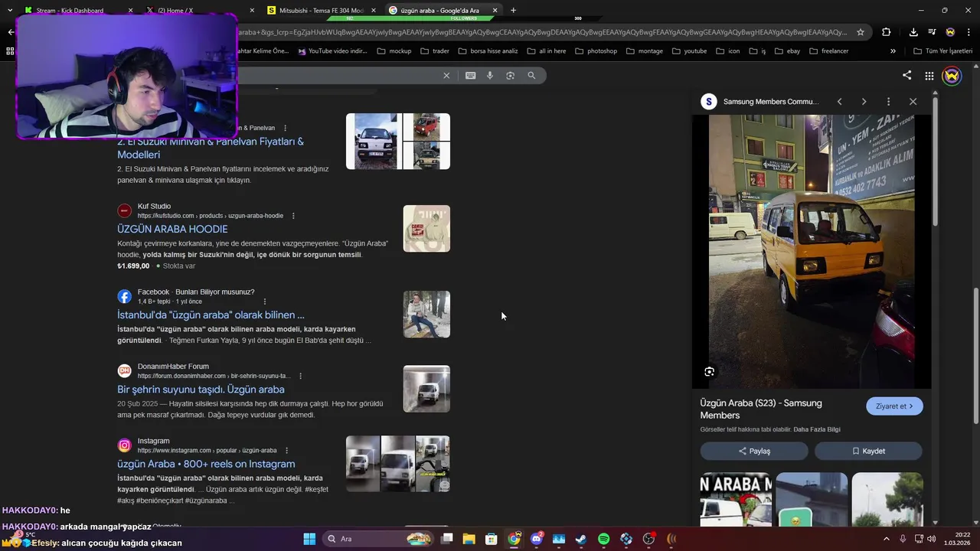Expand hidden bookmarks overflow chevron
Viewport: 980px width, 551px height.
click(x=893, y=51)
